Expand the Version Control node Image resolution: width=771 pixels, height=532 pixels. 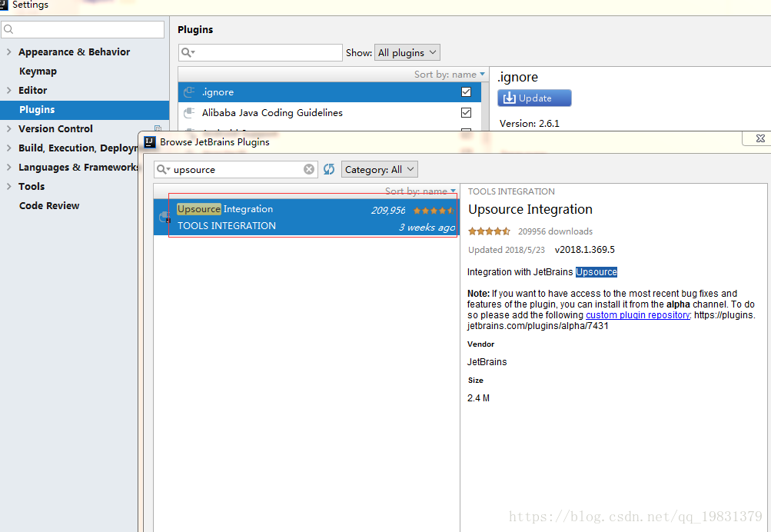pyautogui.click(x=9, y=128)
